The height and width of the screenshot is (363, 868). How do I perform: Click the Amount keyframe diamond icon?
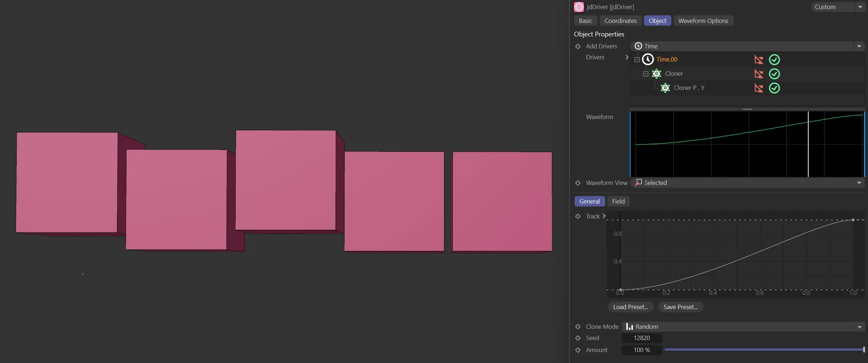578,350
